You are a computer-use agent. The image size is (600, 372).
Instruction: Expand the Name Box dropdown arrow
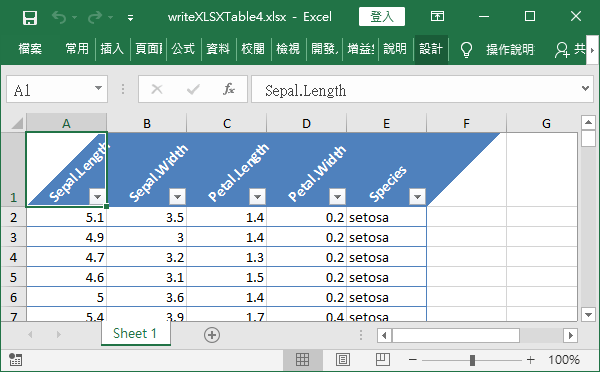tap(98, 88)
